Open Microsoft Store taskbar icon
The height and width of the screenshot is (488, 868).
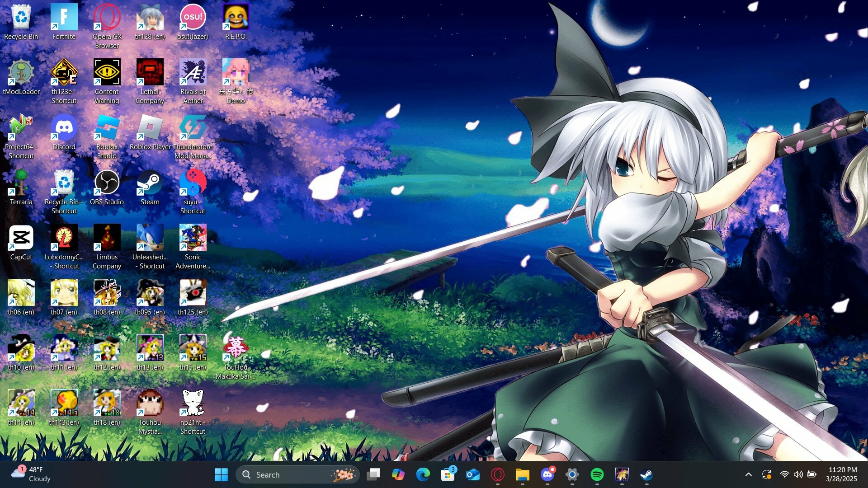448,474
